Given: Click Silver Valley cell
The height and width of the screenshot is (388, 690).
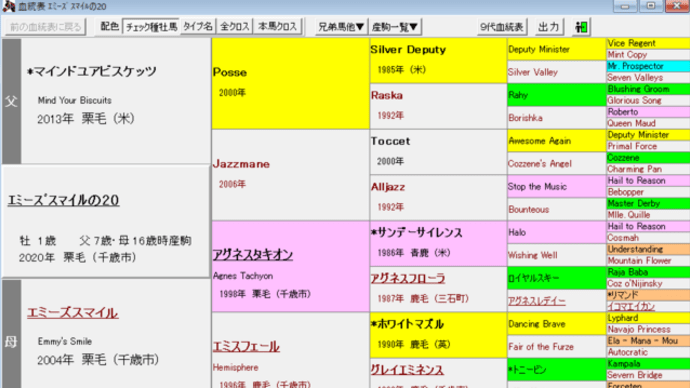Looking at the screenshot, I should click(x=556, y=72).
